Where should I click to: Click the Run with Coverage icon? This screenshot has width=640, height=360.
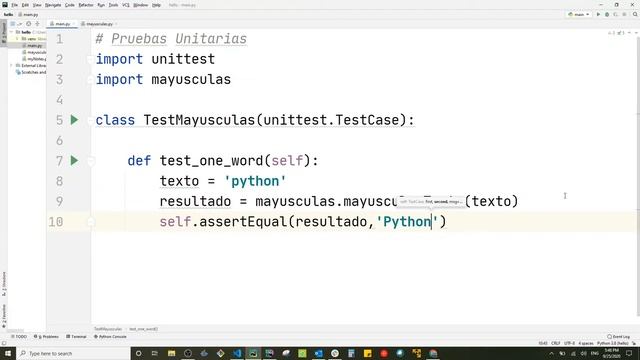pyautogui.click(x=616, y=14)
